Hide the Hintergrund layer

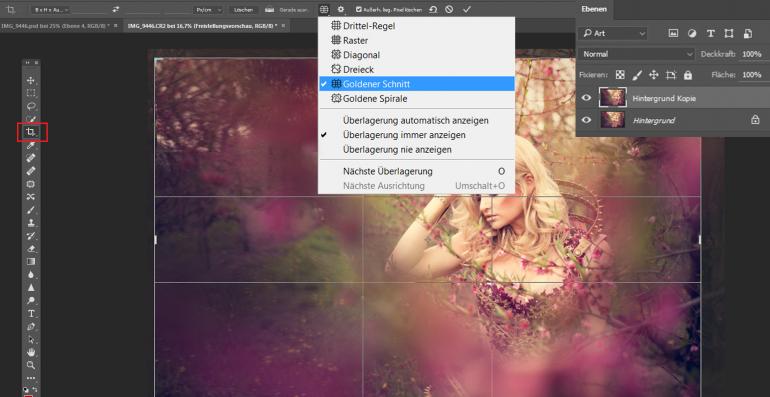586,119
